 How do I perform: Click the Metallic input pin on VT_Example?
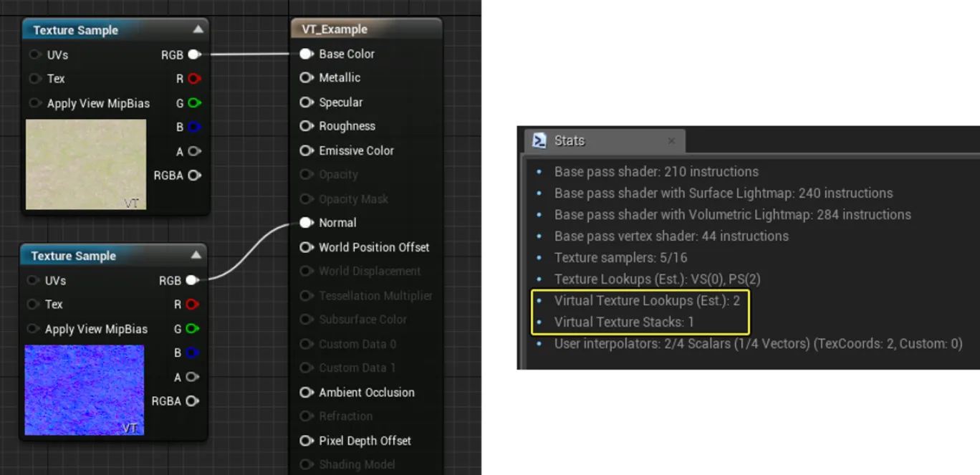click(x=307, y=77)
